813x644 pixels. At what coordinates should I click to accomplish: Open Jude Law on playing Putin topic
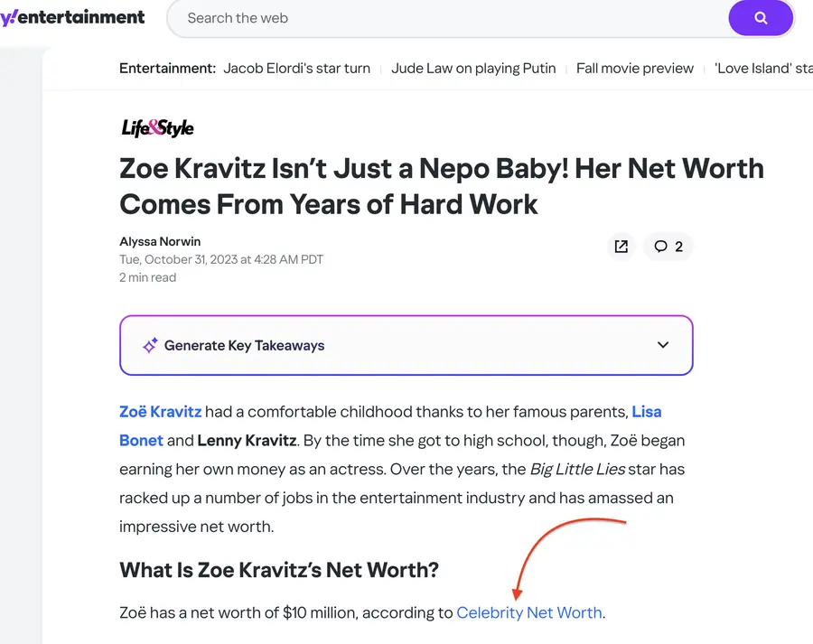473,69
